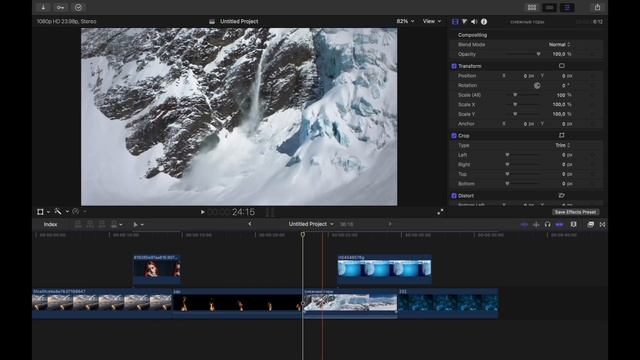Click the Transform onscreen controls icon
The image size is (640, 360).
coord(562,66)
